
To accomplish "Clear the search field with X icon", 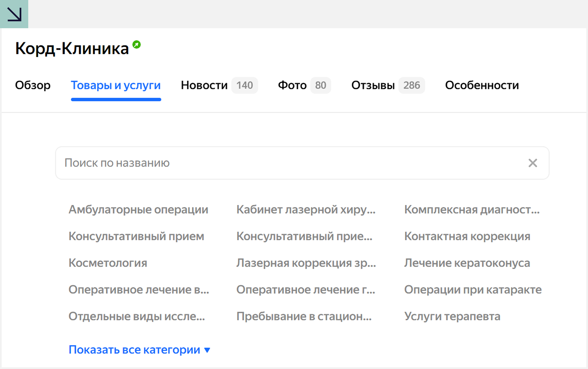I will coord(533,163).
